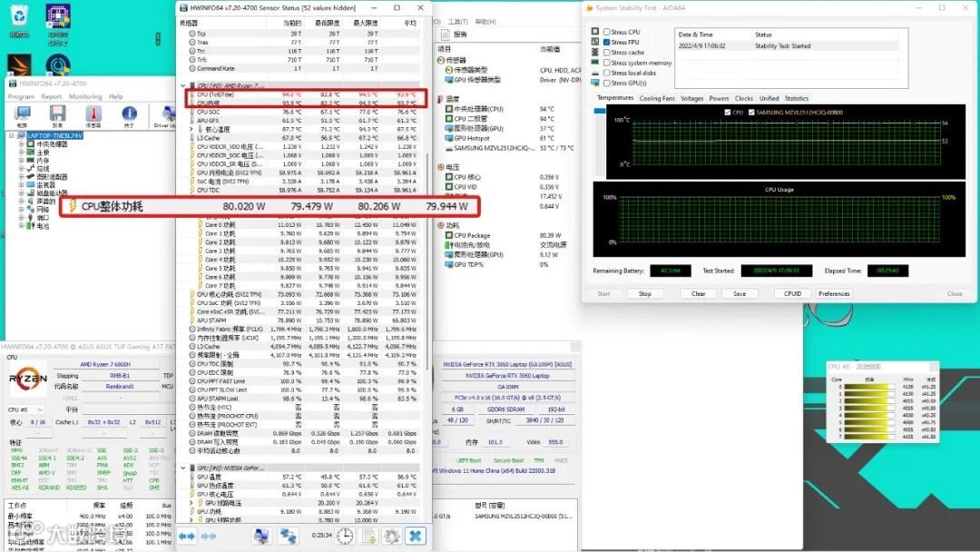980x552 pixels.
Task: Select the CPU SOC sensor row
Action: [x=302, y=112]
